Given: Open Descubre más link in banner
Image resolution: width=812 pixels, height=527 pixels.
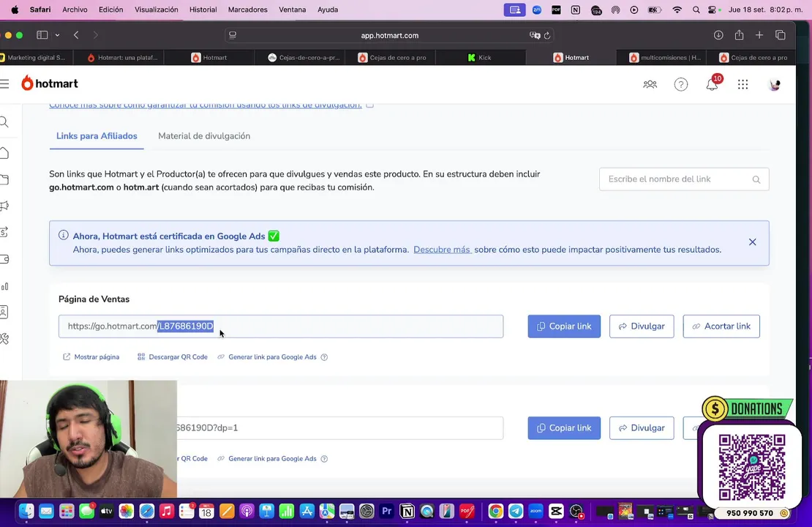Looking at the screenshot, I should point(442,250).
